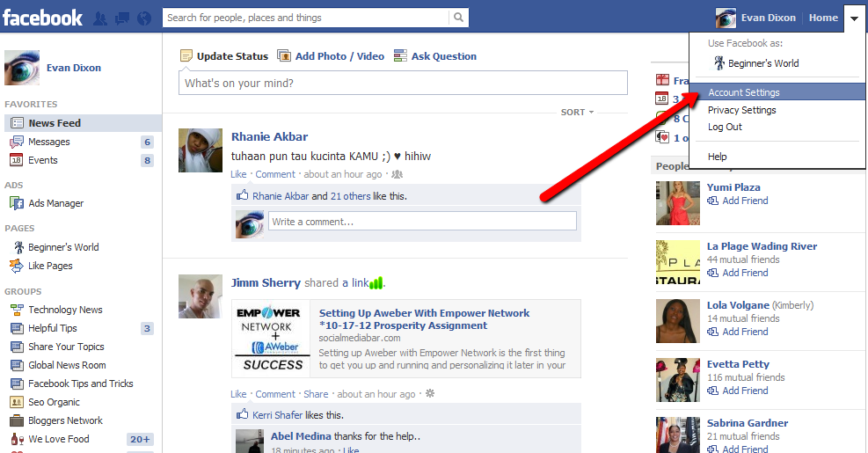Go to Home in the top bar
Screen dimensions: 868x453
click(x=823, y=18)
